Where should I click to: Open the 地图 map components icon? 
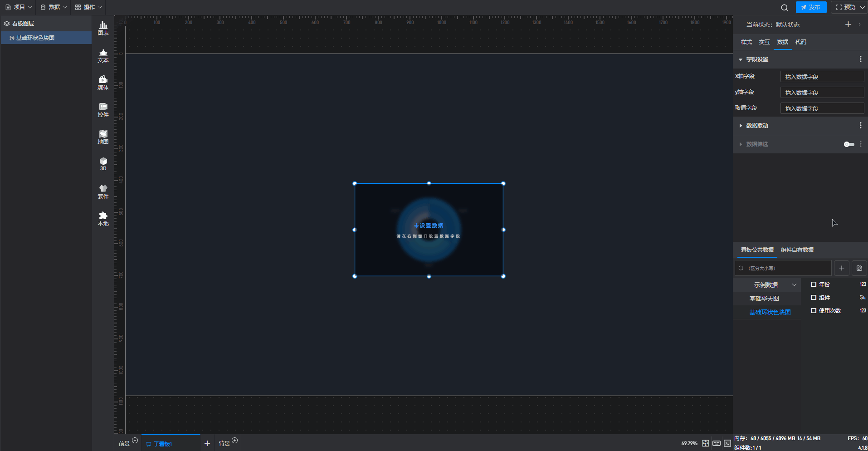point(103,137)
